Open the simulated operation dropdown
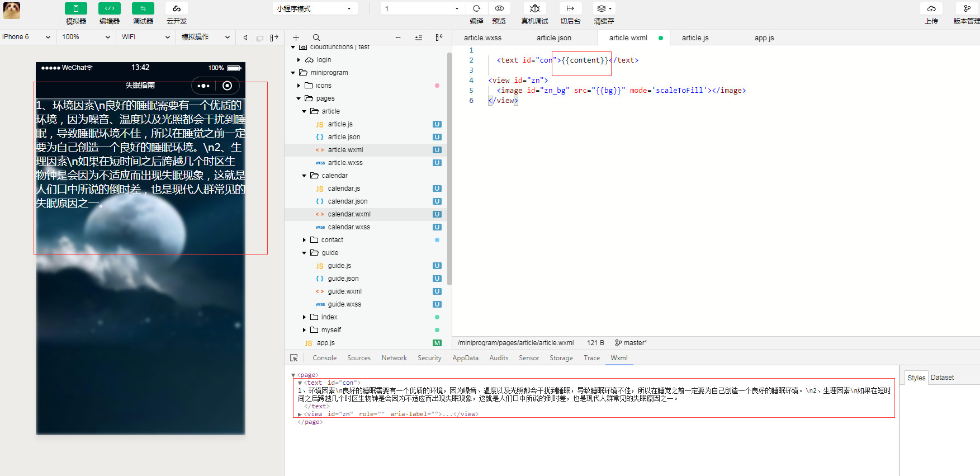 point(206,37)
